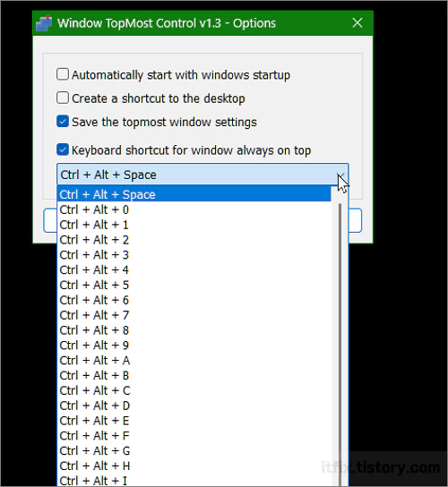Choose Ctrl + Alt + 9 option
This screenshot has height=487, width=448.
(x=194, y=345)
